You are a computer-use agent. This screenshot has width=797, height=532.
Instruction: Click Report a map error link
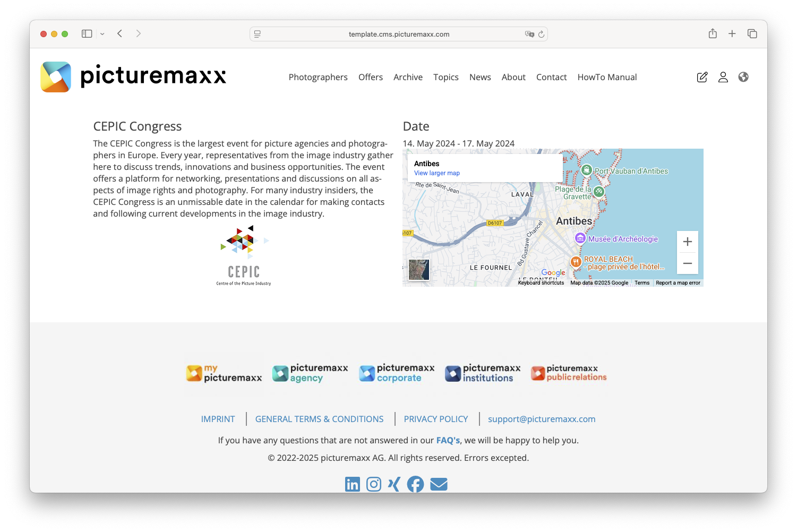click(678, 283)
